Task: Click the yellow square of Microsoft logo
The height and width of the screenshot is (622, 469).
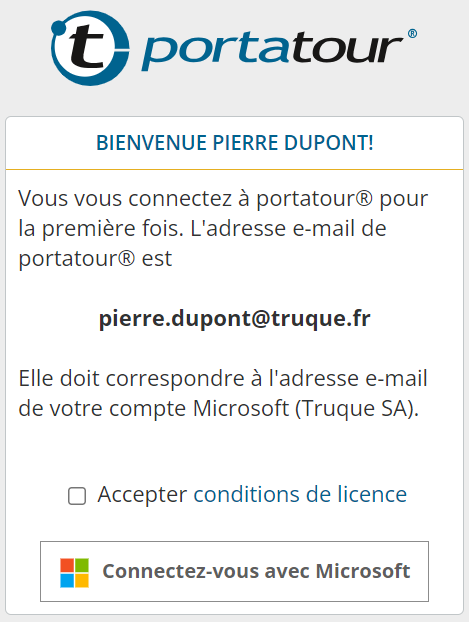Action: (82, 580)
